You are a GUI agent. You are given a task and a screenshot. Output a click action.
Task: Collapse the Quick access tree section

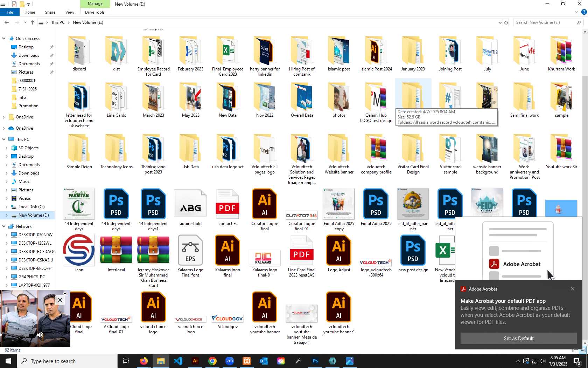tap(4, 39)
